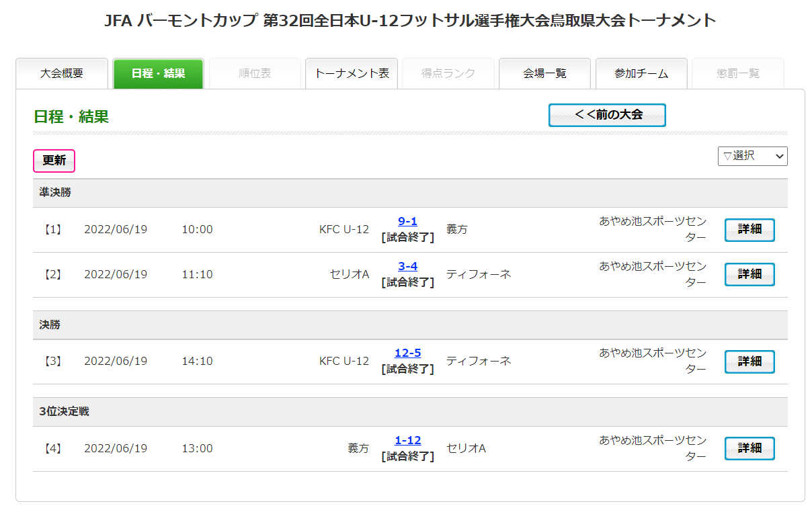Click the 更新 refresh button
Screen dimensions: 812x506
[54, 161]
